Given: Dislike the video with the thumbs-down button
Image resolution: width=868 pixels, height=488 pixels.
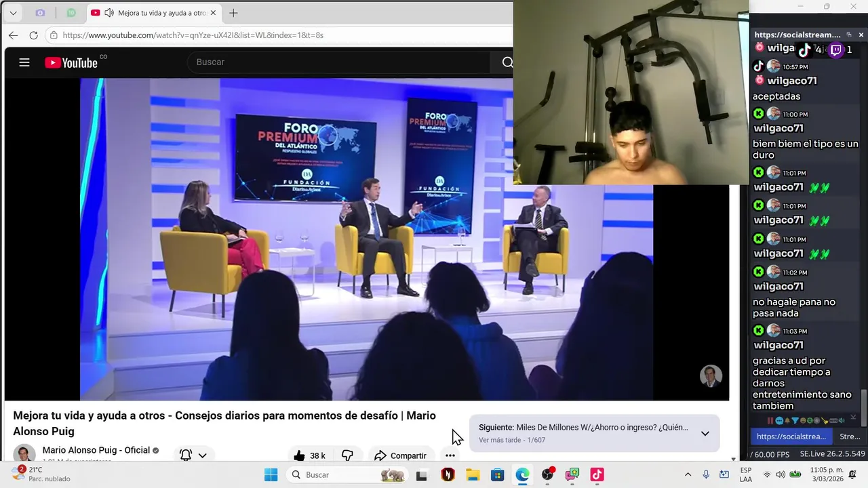Looking at the screenshot, I should pos(347,455).
